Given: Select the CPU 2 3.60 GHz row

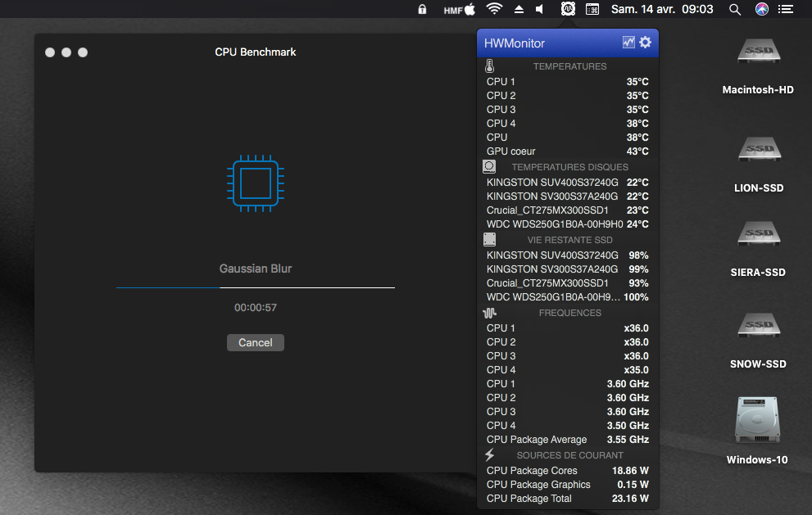Looking at the screenshot, I should click(568, 397).
